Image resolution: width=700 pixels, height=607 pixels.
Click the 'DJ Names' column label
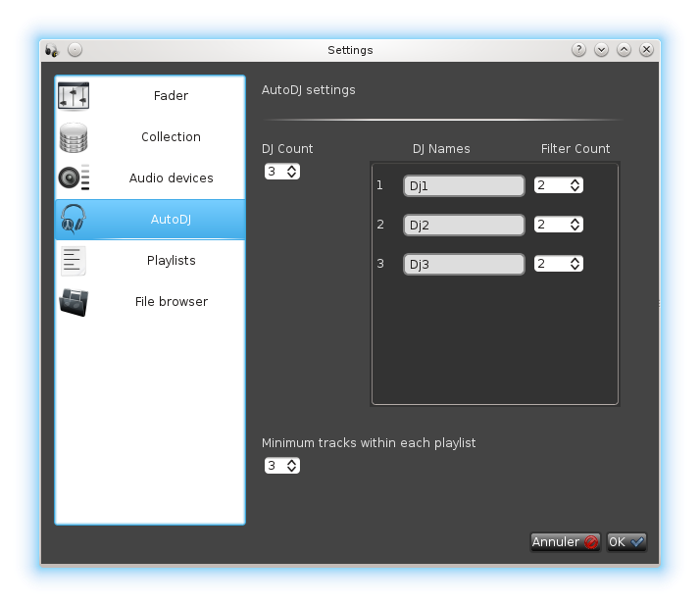[441, 149]
